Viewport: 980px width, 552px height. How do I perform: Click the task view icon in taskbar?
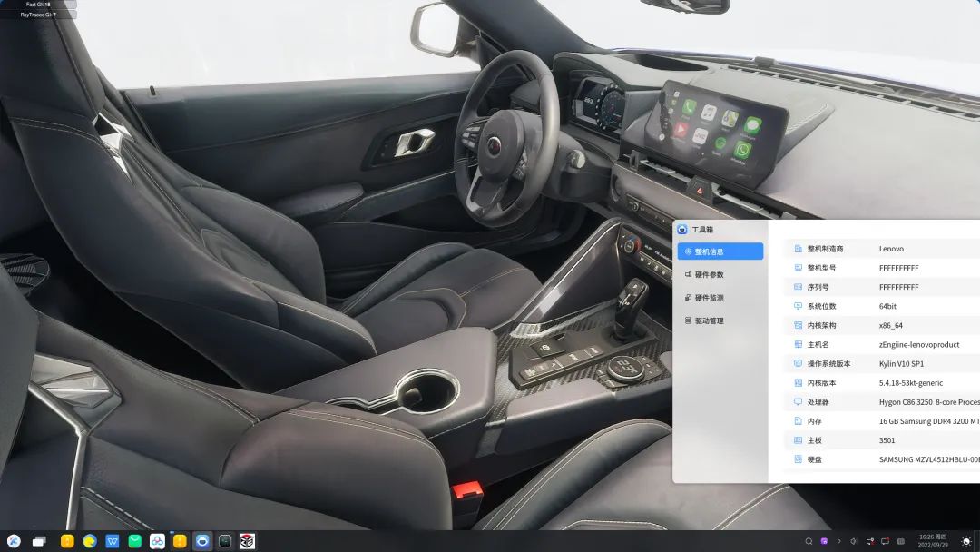click(39, 541)
